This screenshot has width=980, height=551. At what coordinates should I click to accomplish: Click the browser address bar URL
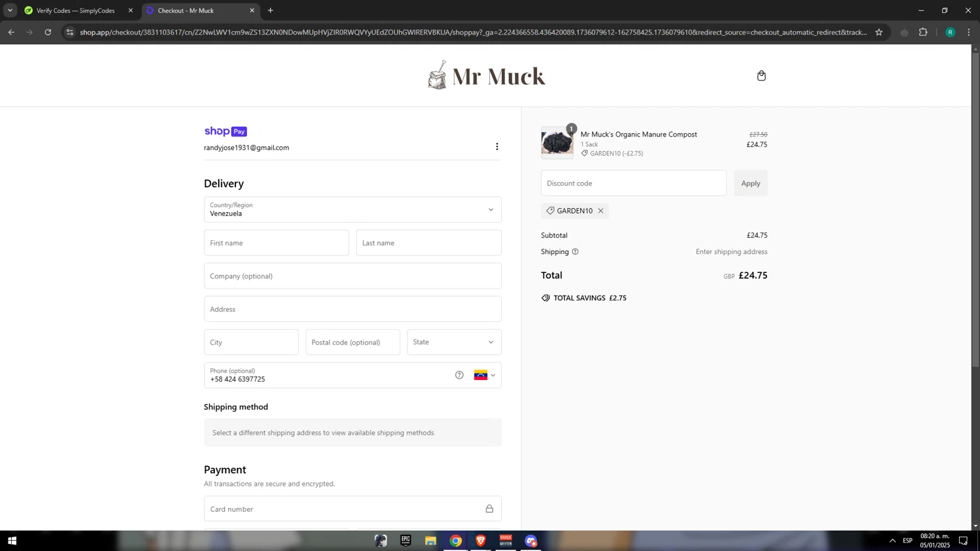click(473, 32)
